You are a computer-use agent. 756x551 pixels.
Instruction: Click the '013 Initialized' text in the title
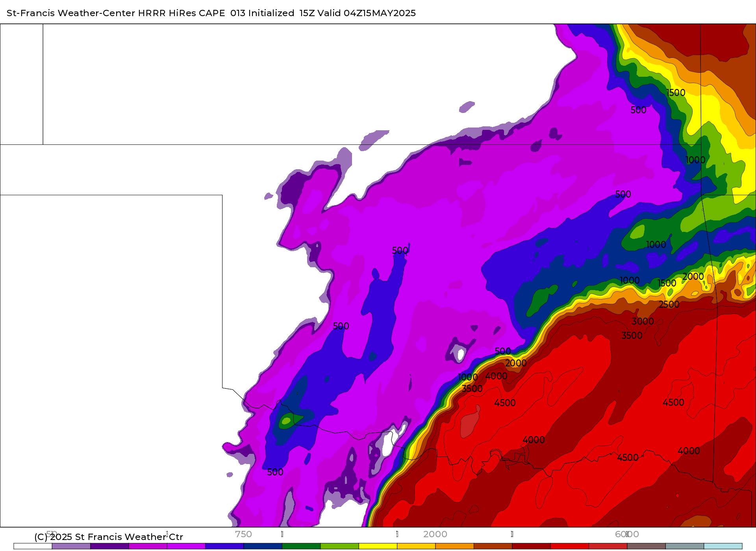click(x=262, y=13)
